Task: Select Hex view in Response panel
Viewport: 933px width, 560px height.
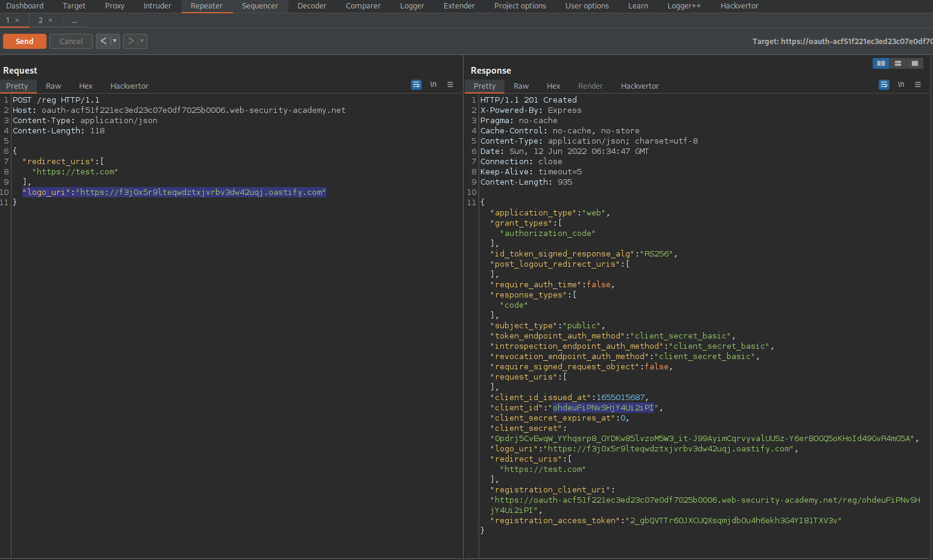Action: pos(553,86)
